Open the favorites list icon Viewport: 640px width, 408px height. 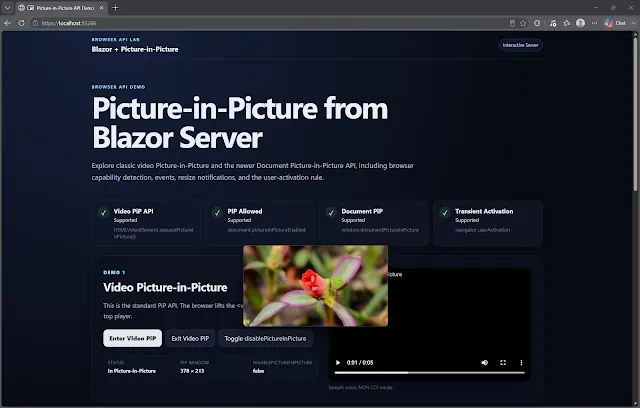(x=567, y=23)
